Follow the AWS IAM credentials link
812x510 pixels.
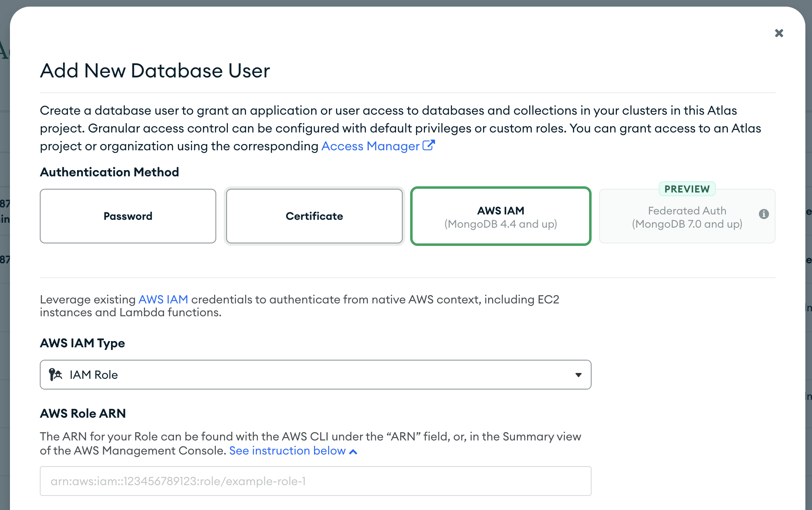[163, 299]
